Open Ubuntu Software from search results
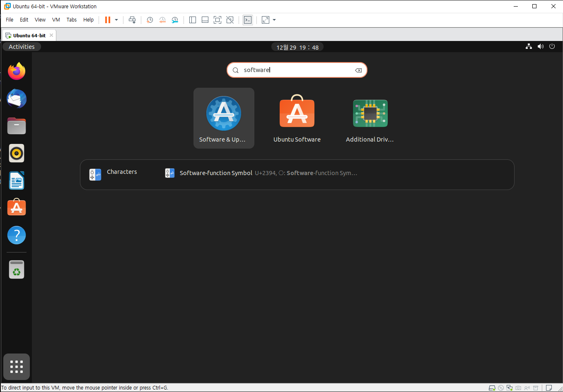The height and width of the screenshot is (392, 563). 297,118
